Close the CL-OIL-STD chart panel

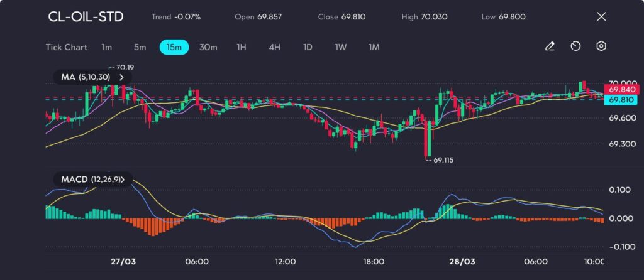click(x=601, y=17)
